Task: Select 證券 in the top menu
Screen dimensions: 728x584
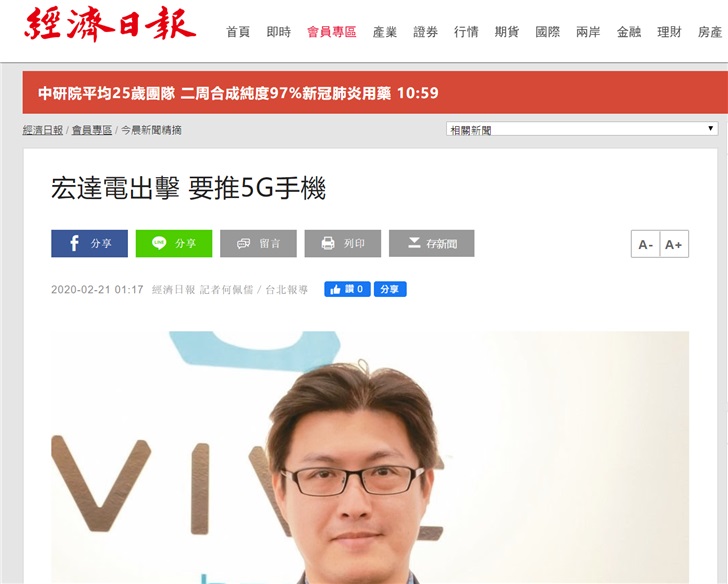Action: (x=425, y=32)
